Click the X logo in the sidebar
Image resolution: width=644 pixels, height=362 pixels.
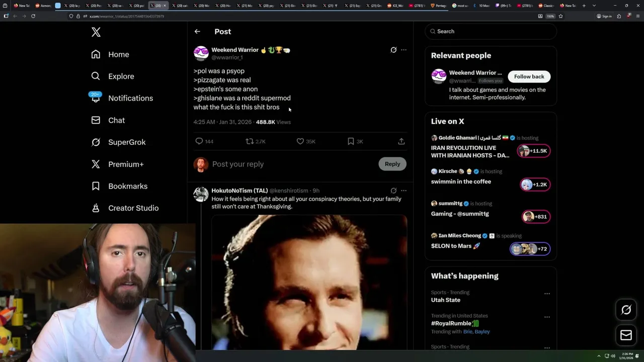click(x=96, y=32)
